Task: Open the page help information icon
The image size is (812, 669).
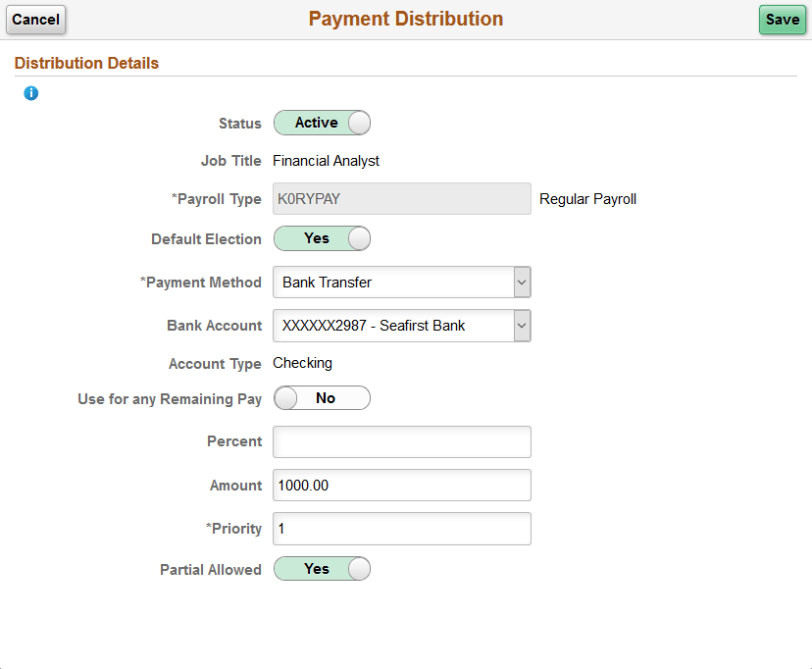Action: [30, 93]
